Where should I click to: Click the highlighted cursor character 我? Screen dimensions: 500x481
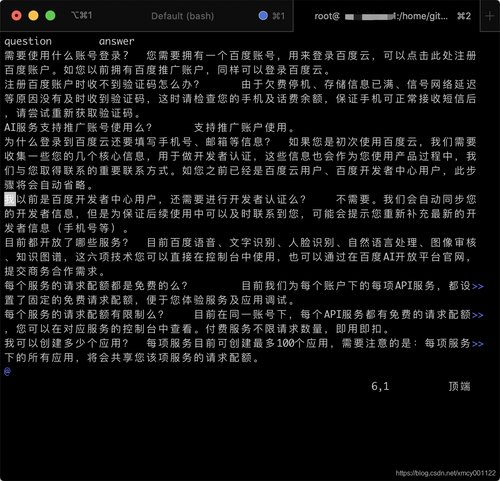10,199
